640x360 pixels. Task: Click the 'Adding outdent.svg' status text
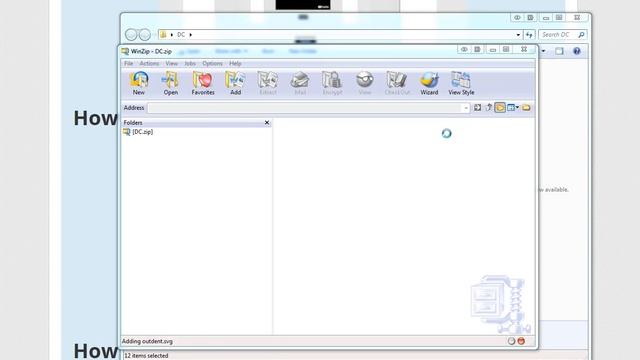pyautogui.click(x=147, y=341)
